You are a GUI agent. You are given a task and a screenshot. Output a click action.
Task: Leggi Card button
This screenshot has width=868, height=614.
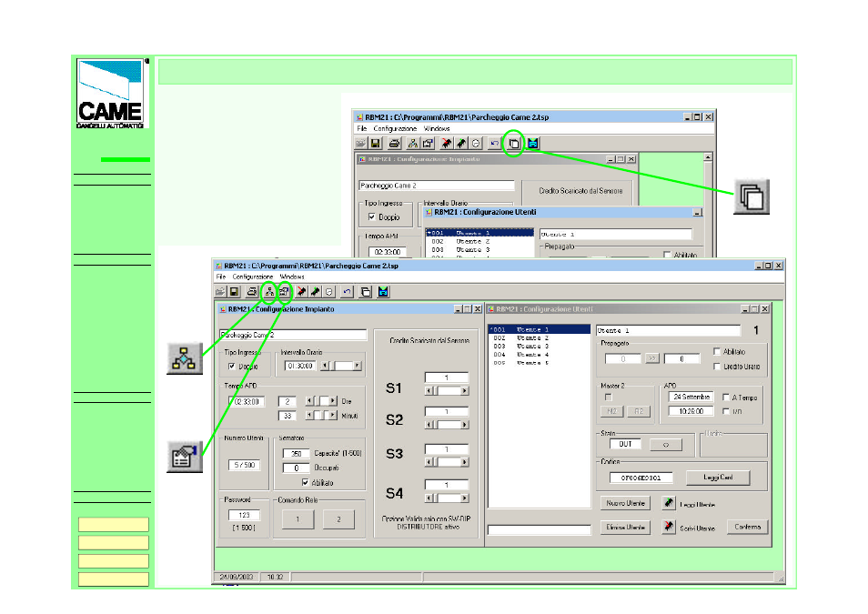[x=718, y=477]
